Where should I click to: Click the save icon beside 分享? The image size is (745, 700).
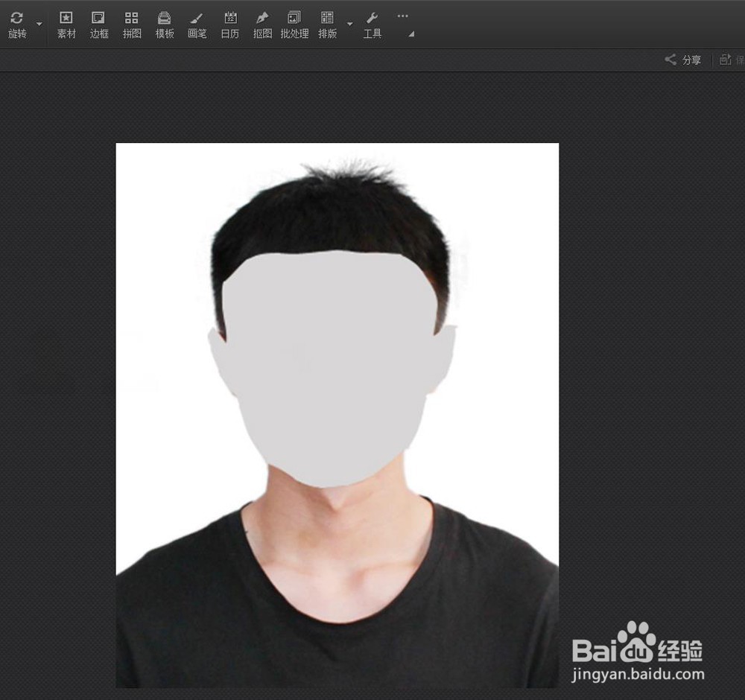(726, 60)
